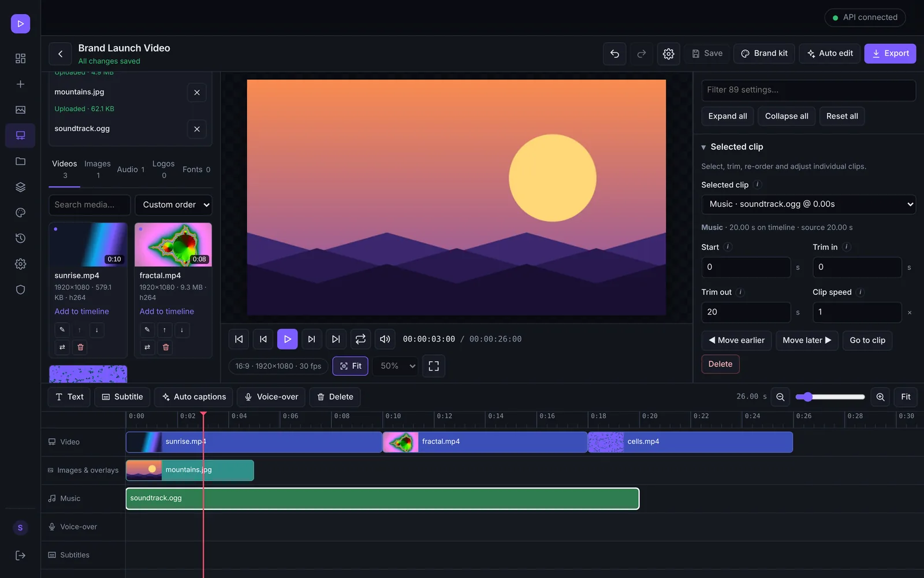The width and height of the screenshot is (924, 578).
Task: Generate Auto captions
Action: point(193,397)
